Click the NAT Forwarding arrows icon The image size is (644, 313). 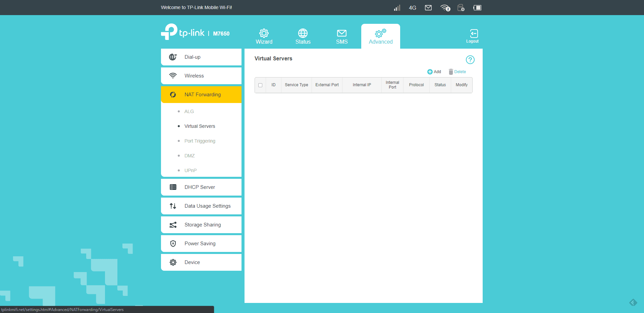173,95
